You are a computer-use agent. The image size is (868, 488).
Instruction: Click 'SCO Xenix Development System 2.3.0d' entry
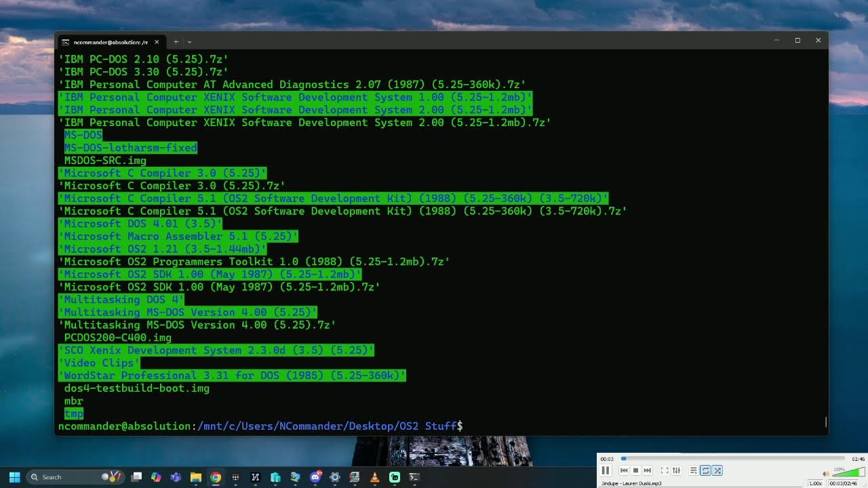pyautogui.click(x=216, y=350)
